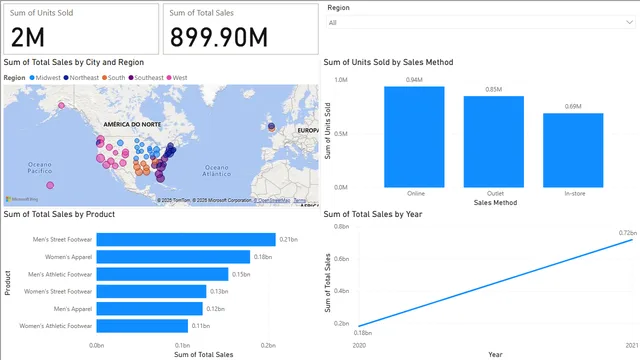
Task: Click the 0.18bn data point for 2020
Action: 359,326
